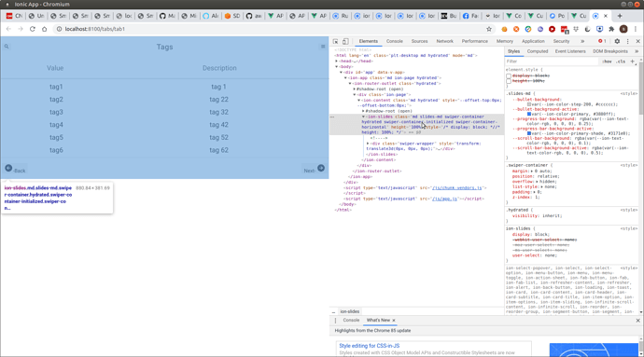644x357 pixels.
Task: Toggle device toolbar in DevTools
Action: point(345,41)
